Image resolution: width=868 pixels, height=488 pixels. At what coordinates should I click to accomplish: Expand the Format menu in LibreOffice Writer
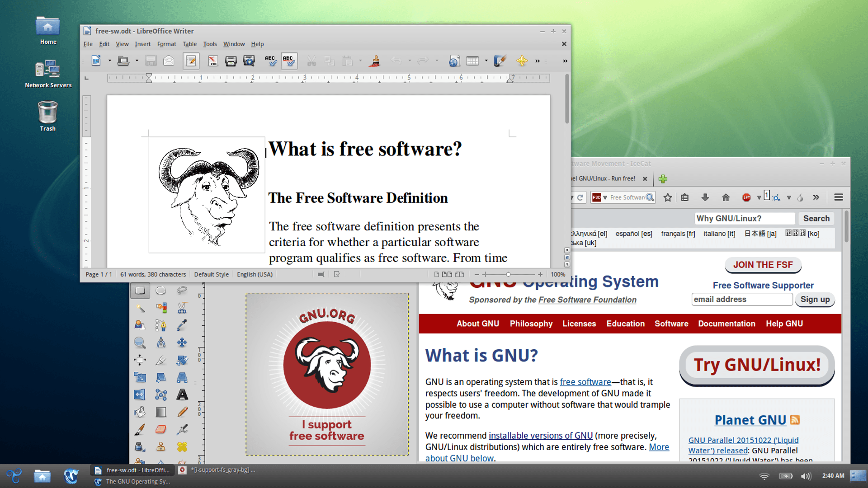coord(166,43)
